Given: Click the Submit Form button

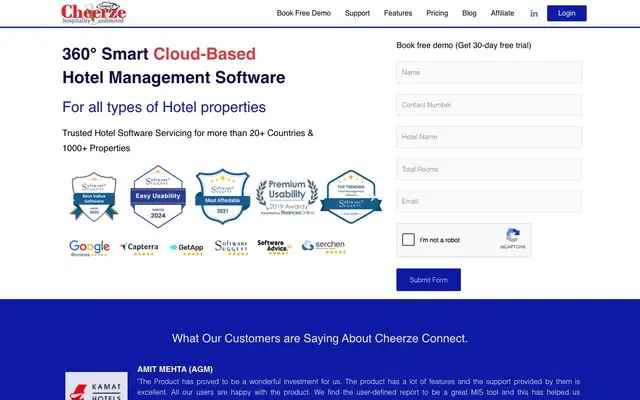Looking at the screenshot, I should point(429,280).
